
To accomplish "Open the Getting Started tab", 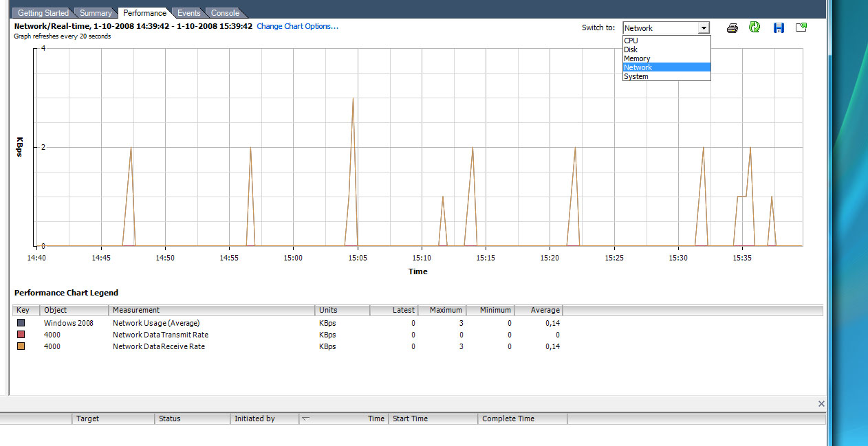I will [43, 13].
